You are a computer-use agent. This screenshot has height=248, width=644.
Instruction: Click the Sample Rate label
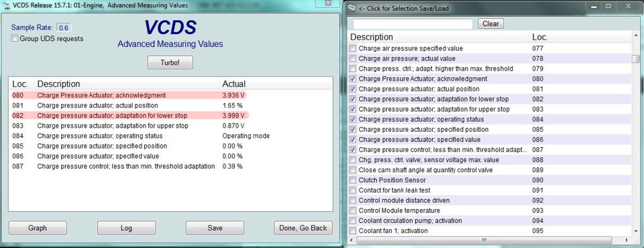pos(32,28)
